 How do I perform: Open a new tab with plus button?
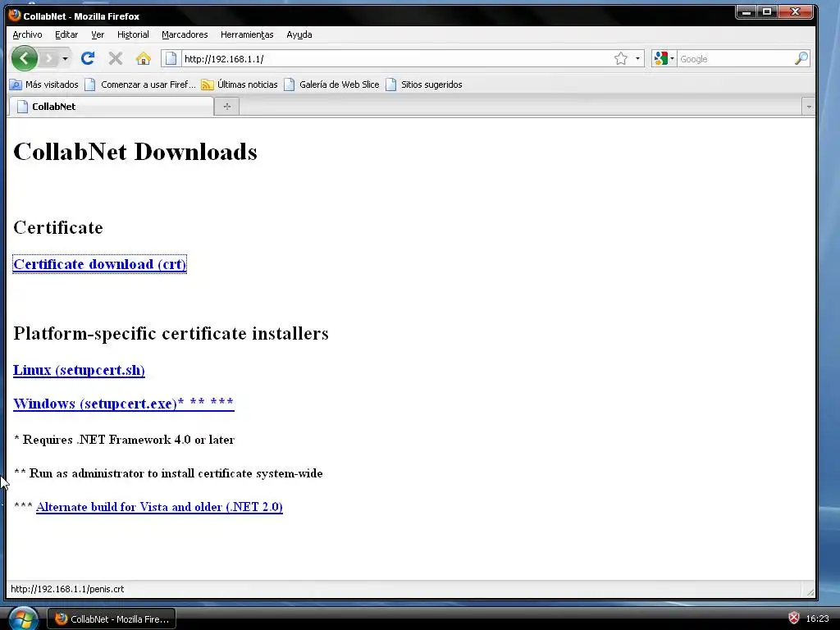[x=227, y=107]
